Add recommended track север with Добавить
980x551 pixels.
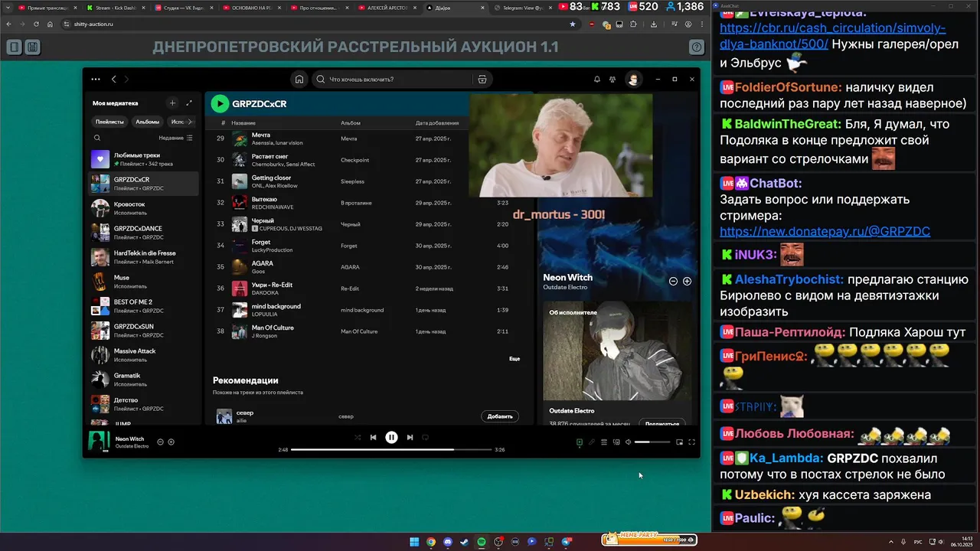point(500,416)
